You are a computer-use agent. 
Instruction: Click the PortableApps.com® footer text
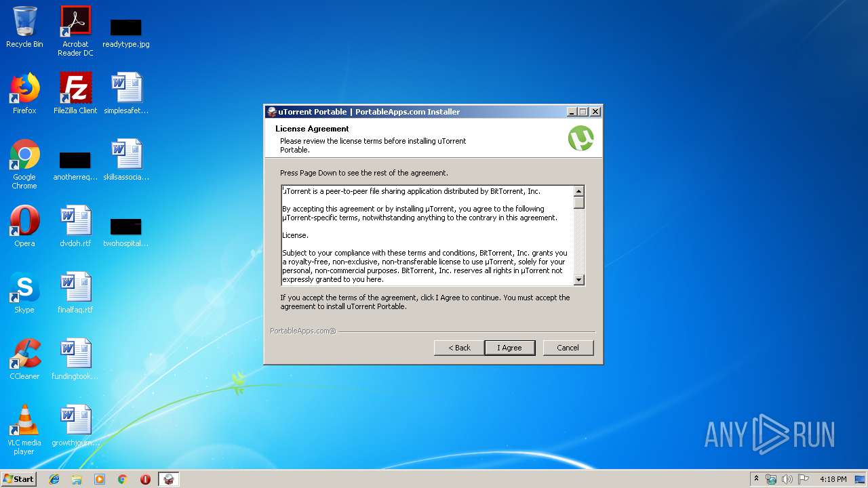tap(302, 331)
